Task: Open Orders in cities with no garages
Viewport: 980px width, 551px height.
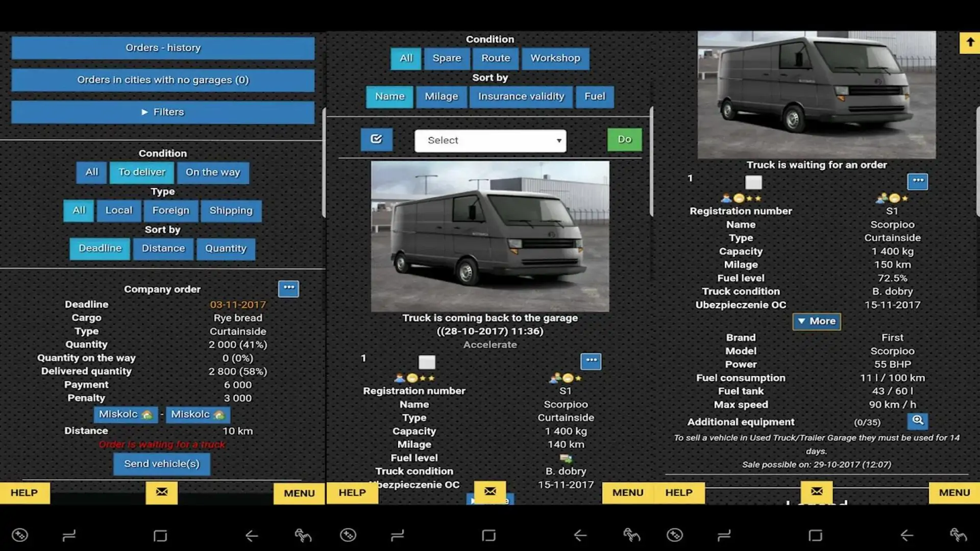Action: 163,80
